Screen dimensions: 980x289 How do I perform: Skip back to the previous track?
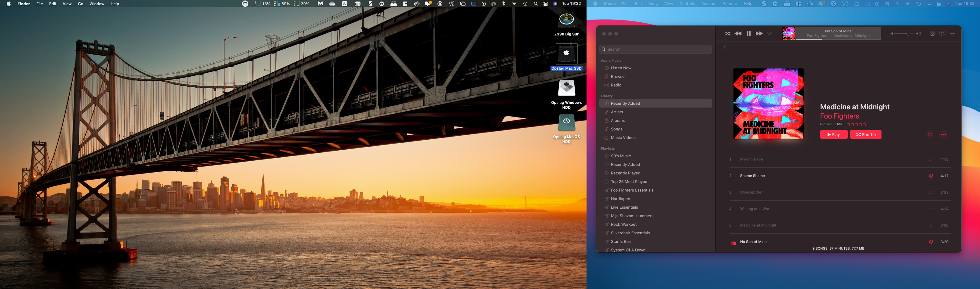point(738,34)
